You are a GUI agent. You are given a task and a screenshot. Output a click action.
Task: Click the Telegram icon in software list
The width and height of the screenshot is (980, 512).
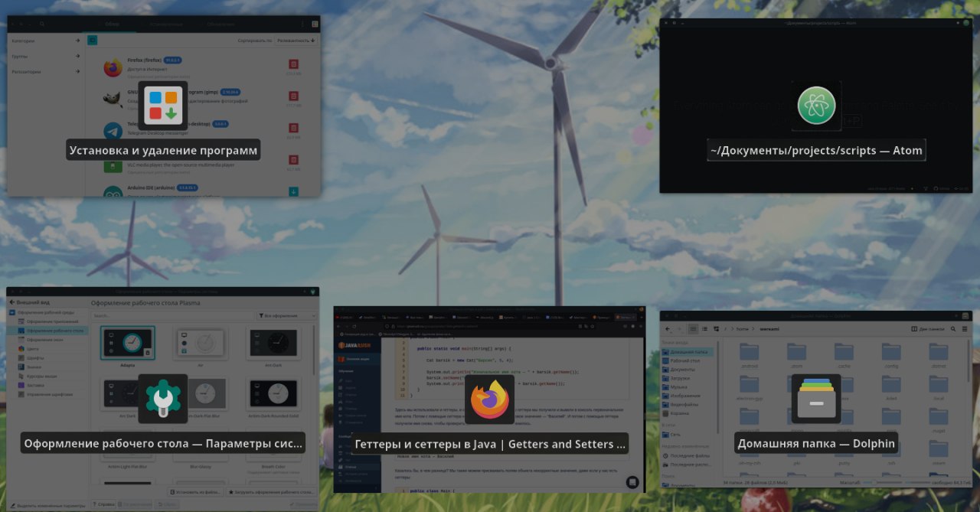(x=113, y=131)
